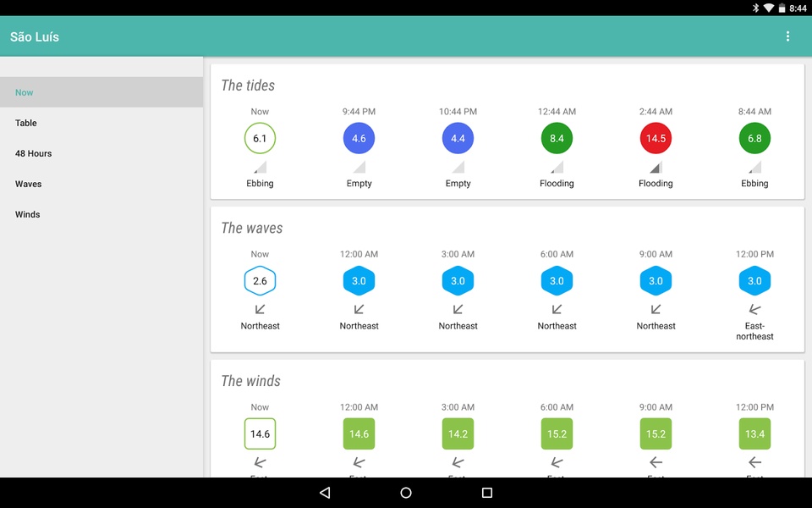Tap the Empty label under 9:44 PM
Screen dimensions: 812x508
click(x=359, y=184)
